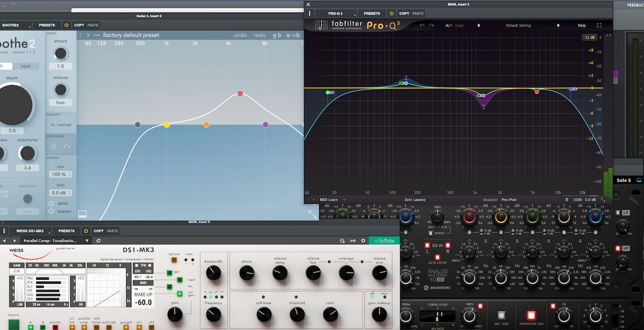Click the Soothe2 sidechain headphones listen icon
The image size is (644, 330).
click(67, 146)
